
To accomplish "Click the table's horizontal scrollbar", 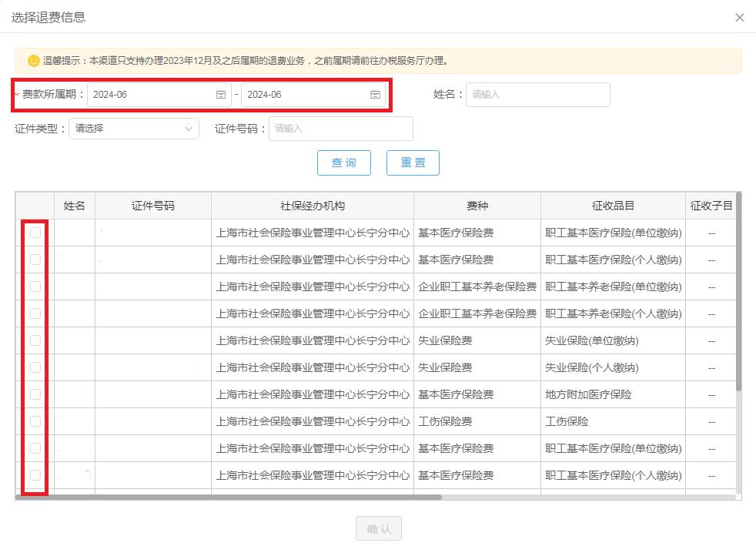I will point(229,498).
